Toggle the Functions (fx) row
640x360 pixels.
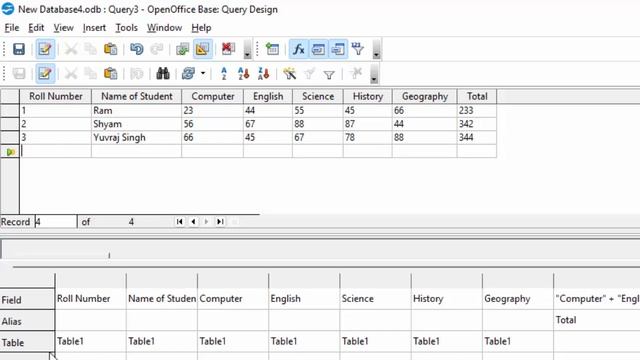click(x=298, y=49)
